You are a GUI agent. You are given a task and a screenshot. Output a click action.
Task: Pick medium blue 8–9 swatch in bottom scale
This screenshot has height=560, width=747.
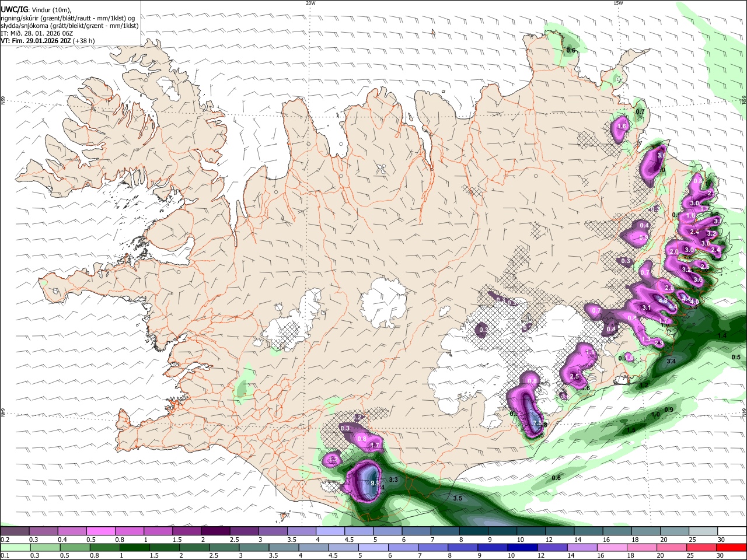tap(462, 547)
